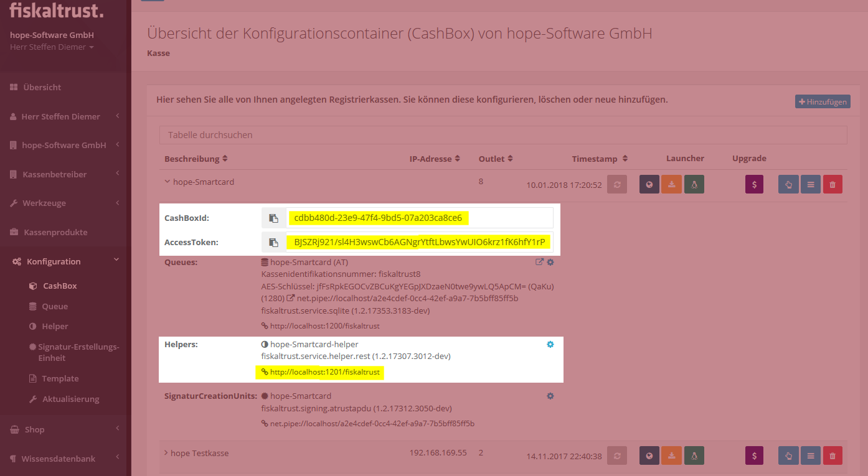Viewport: 868px width, 476px height.
Task: Click the AccessToken value field
Action: [x=419, y=242]
